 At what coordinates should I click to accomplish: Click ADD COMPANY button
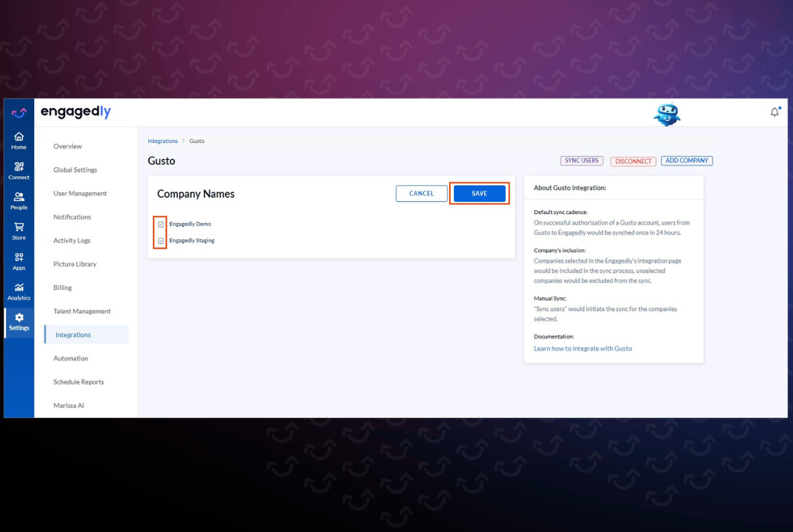687,161
